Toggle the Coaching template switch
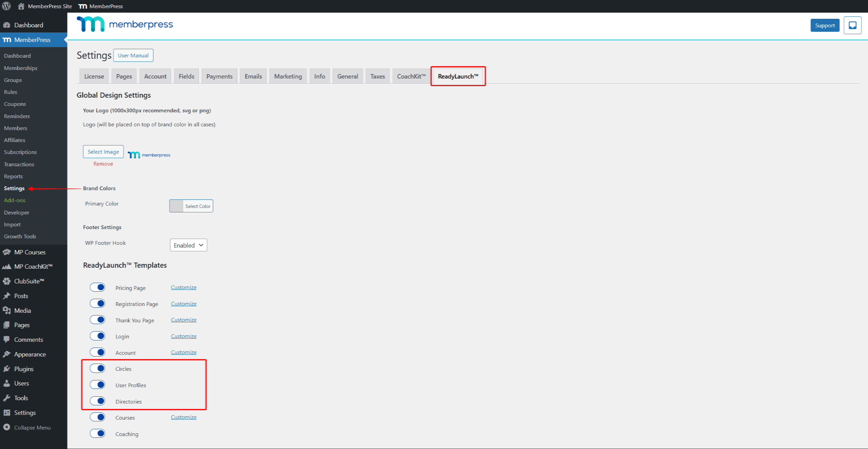This screenshot has height=449, width=868. click(98, 434)
